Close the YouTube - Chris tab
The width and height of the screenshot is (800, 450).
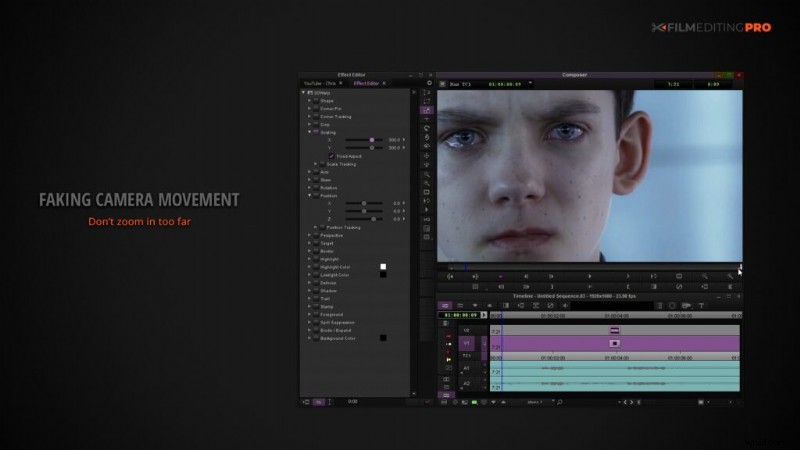point(341,83)
